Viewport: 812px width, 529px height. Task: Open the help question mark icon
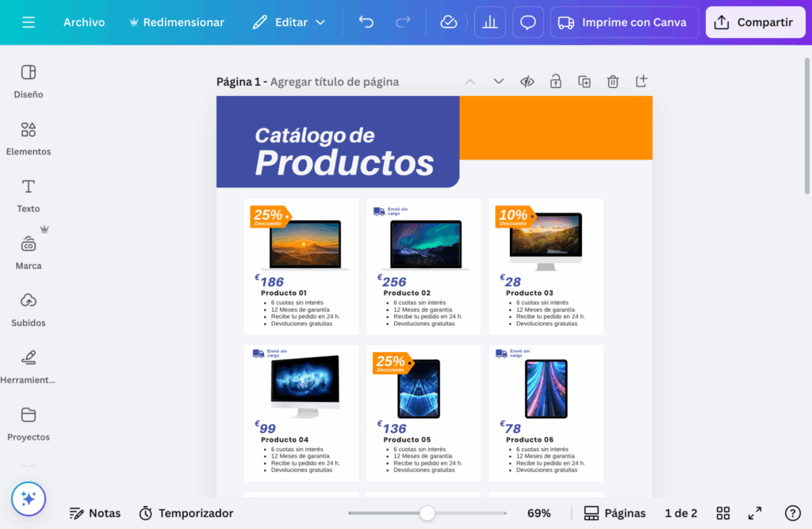click(x=792, y=513)
